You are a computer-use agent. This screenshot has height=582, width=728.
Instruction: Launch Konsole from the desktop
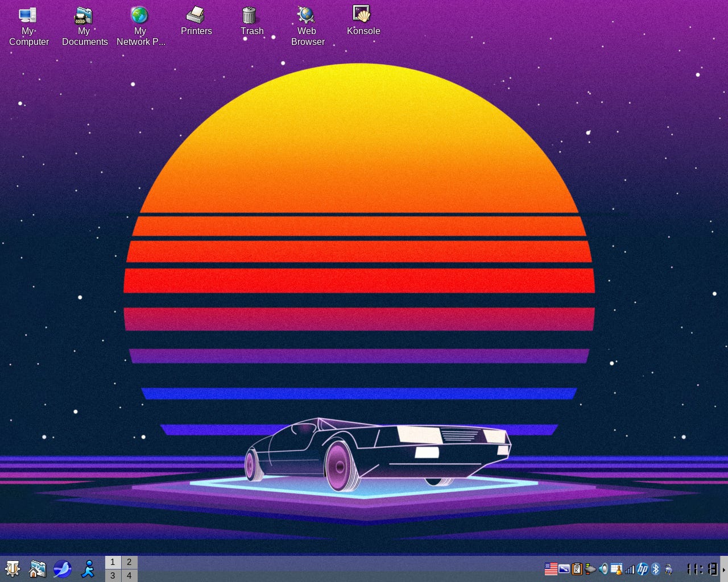click(x=363, y=22)
